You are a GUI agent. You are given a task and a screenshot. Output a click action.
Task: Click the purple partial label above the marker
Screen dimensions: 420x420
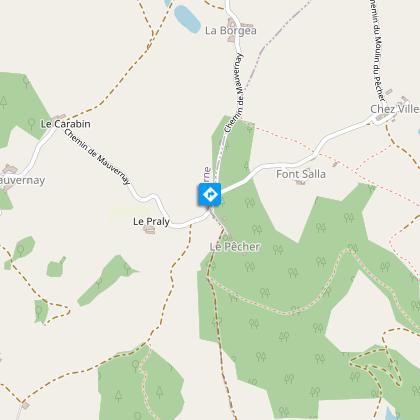tap(207, 175)
